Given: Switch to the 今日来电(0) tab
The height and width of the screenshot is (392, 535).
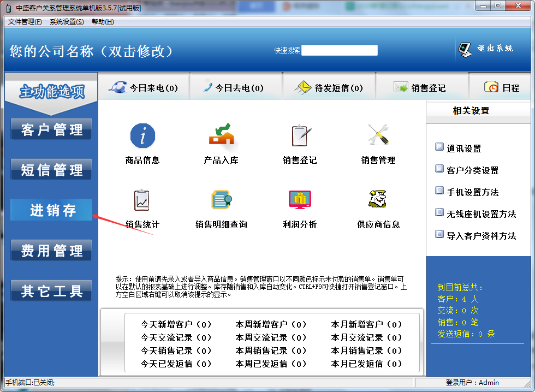Looking at the screenshot, I should tap(144, 86).
